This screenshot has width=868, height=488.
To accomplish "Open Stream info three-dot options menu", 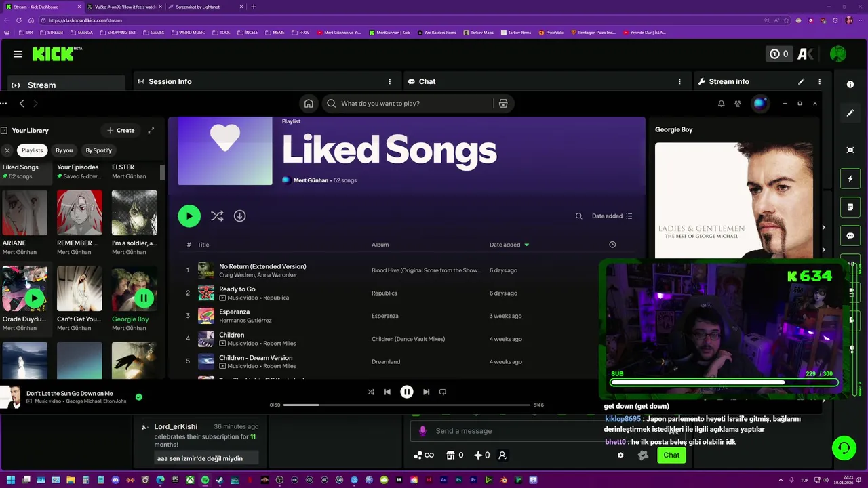I will (x=819, y=81).
